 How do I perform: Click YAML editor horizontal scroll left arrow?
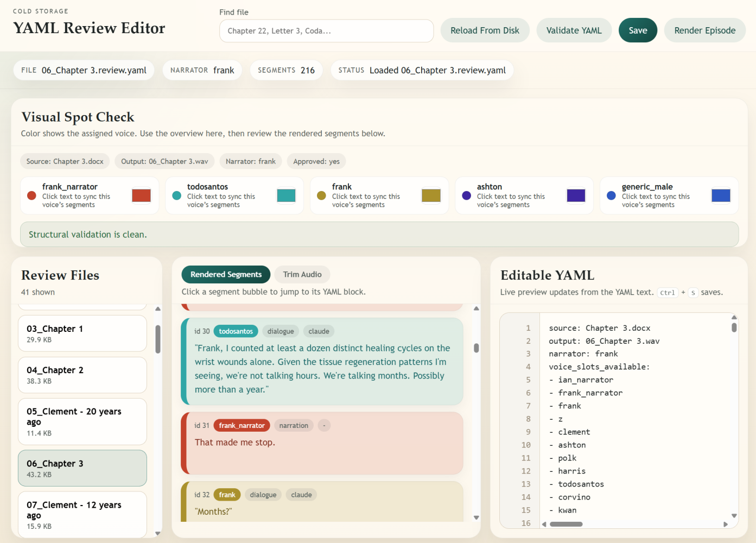(x=544, y=524)
